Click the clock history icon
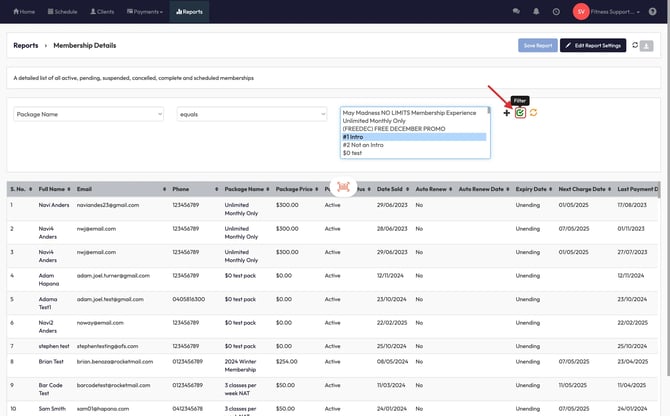670x416 pixels. tap(555, 11)
